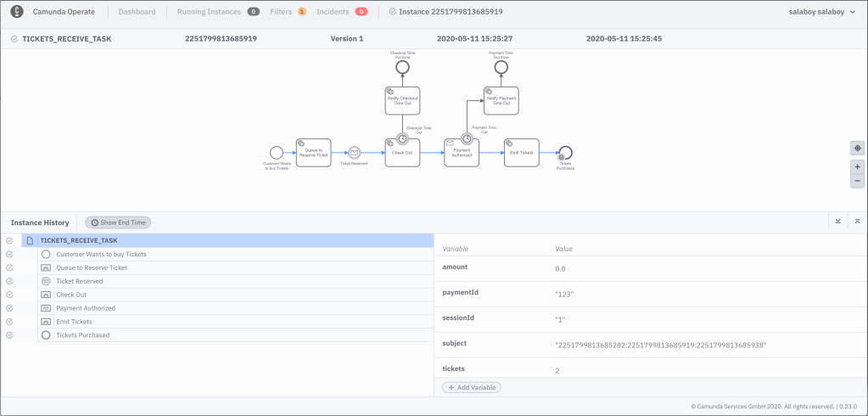Click the long subject value string
Viewport: 868px width, 416px height.
[x=660, y=345]
